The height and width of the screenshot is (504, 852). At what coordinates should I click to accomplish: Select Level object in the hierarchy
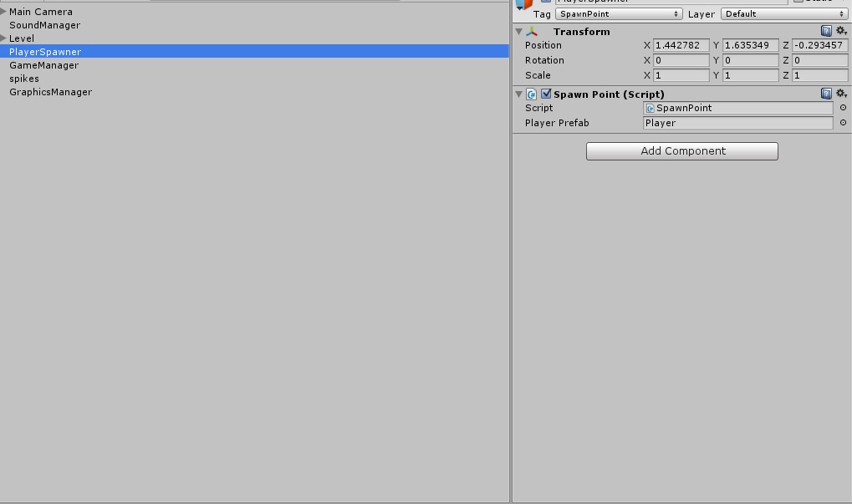coord(22,38)
